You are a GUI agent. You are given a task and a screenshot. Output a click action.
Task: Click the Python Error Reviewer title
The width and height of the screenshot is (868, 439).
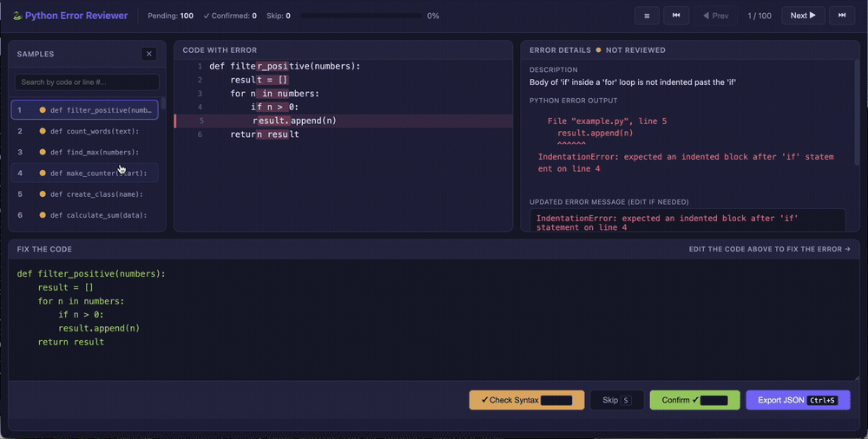coord(76,16)
